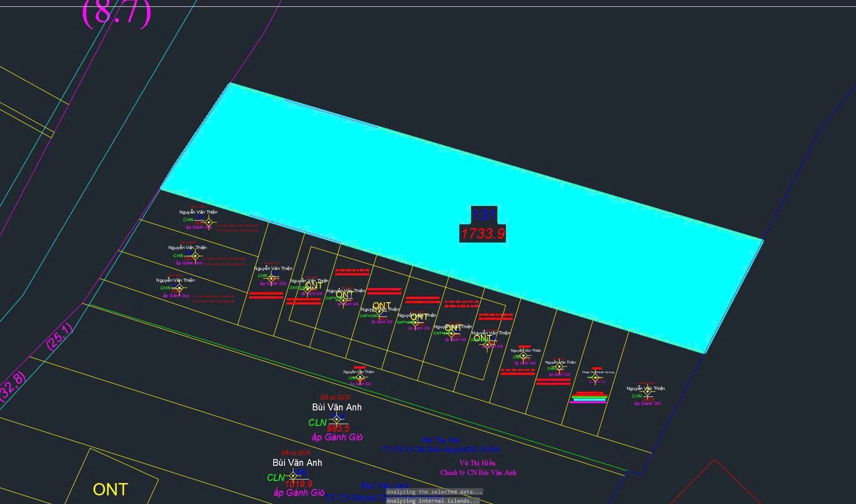Select the diamond marker beside CLN 985.5
The width and height of the screenshot is (856, 504).
point(336,419)
